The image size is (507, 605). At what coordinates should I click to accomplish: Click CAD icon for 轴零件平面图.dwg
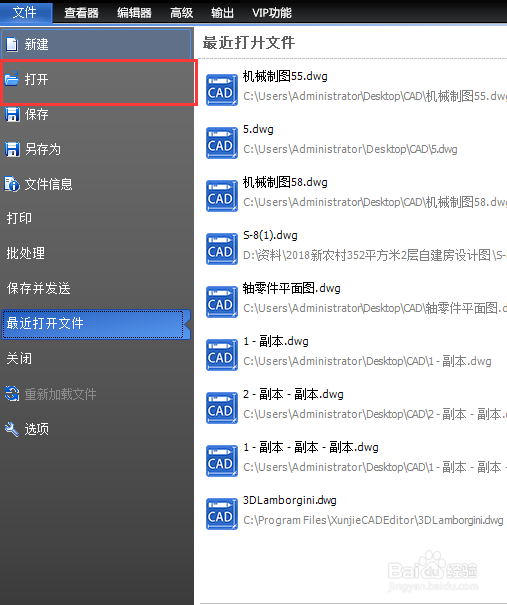click(221, 302)
